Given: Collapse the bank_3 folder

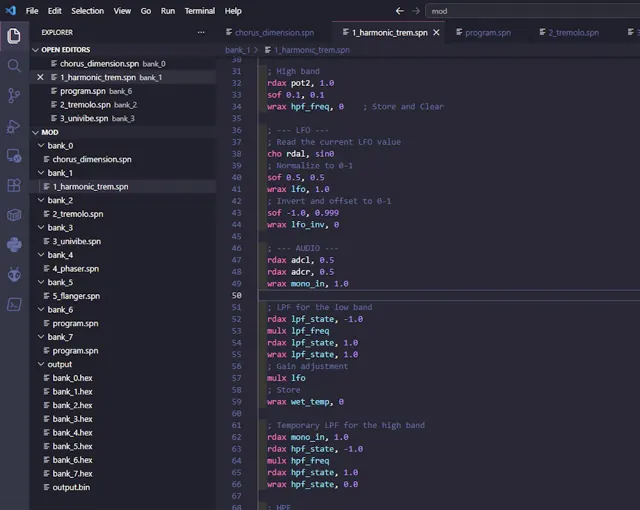Looking at the screenshot, I should coord(41,228).
